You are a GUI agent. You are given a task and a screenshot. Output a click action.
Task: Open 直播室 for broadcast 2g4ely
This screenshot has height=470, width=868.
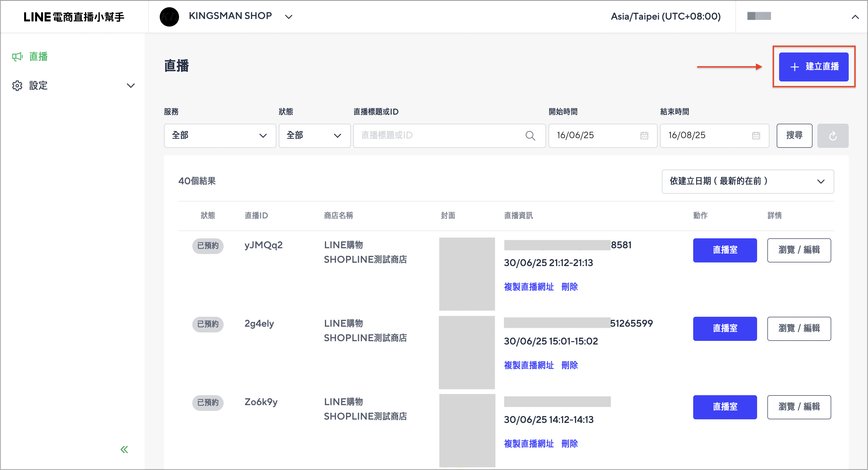(x=725, y=329)
